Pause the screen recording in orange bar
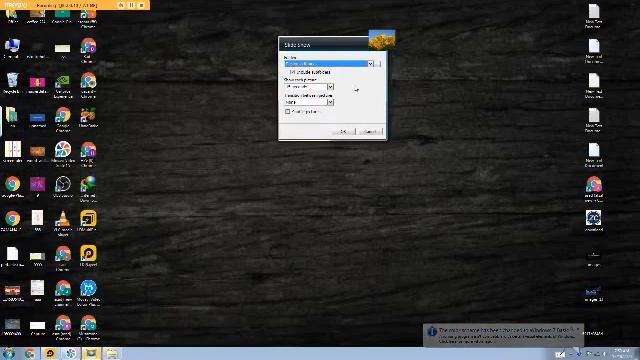This screenshot has height=360, width=640. (131, 5)
